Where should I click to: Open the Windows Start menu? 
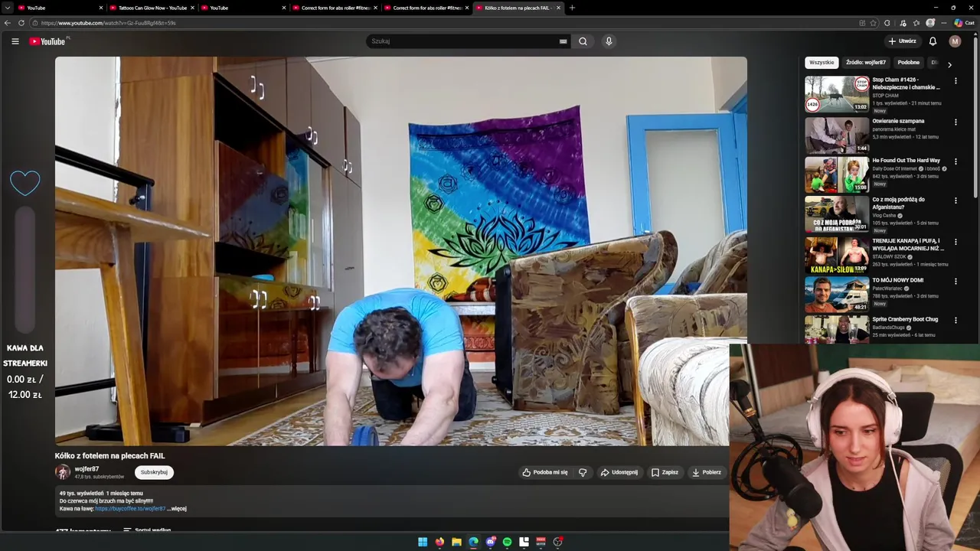tap(423, 542)
